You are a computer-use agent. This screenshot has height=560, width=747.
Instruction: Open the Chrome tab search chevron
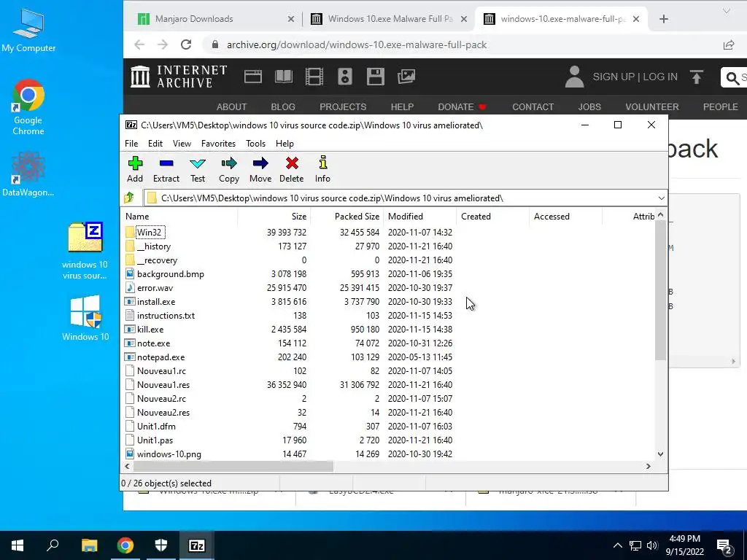(x=726, y=11)
